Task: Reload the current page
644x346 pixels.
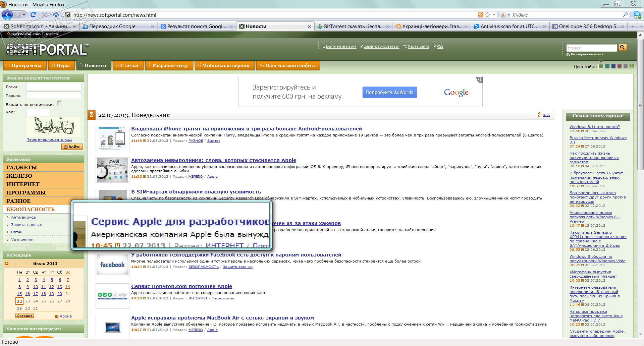Action: pos(33,15)
